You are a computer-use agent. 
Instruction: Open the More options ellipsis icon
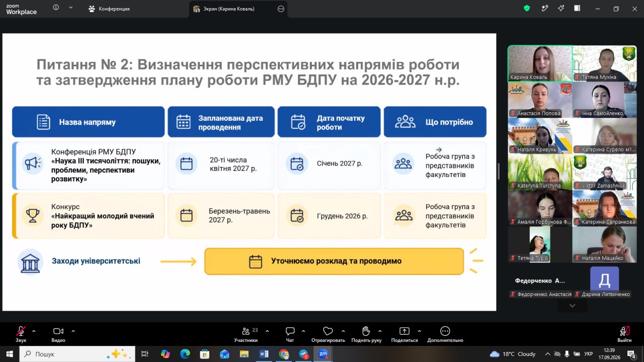pos(445,331)
